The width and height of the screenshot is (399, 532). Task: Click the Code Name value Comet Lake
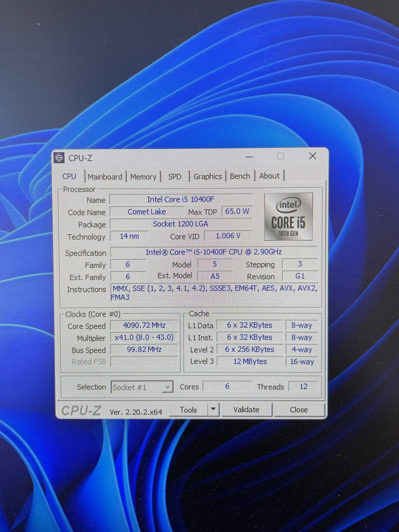tap(146, 212)
